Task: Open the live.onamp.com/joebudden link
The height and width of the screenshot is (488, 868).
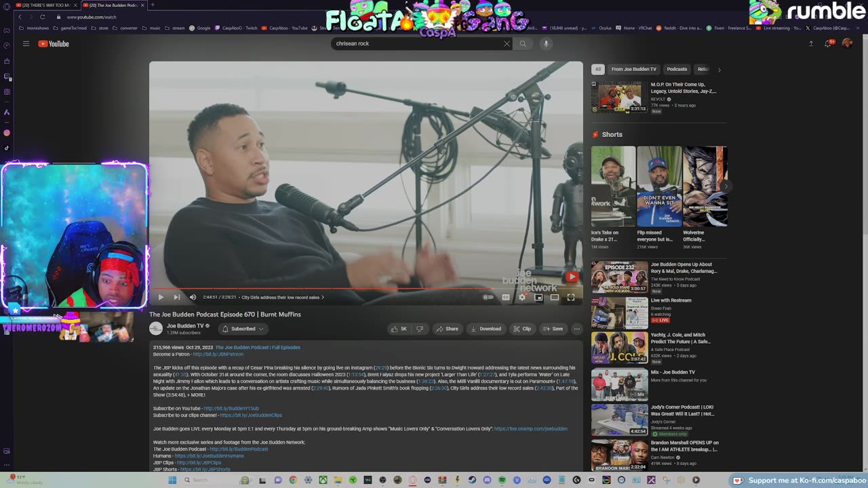Action: pos(530,428)
